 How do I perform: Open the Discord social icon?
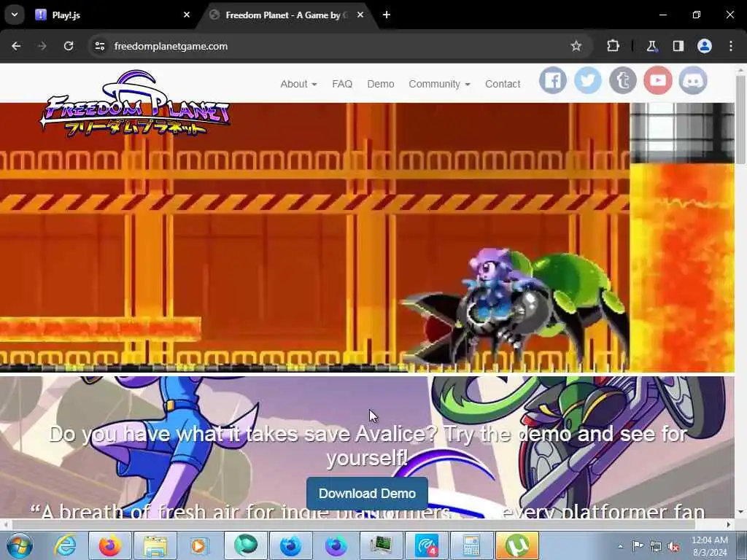tap(693, 80)
